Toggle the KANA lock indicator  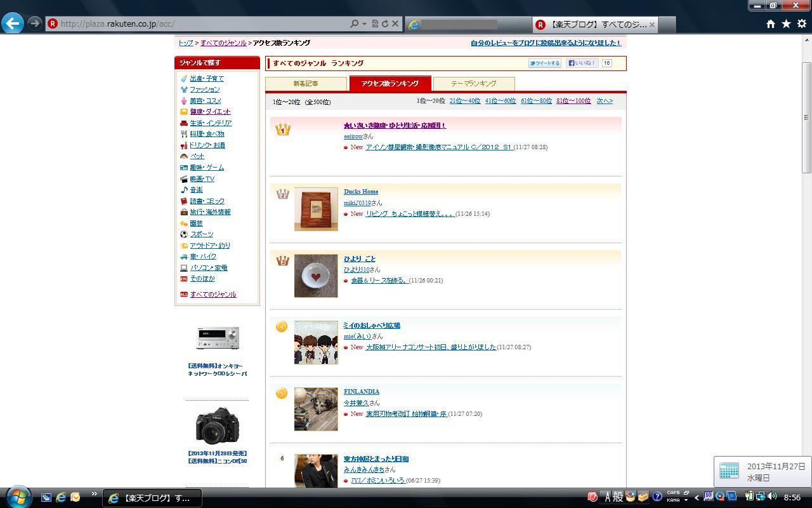[673, 500]
